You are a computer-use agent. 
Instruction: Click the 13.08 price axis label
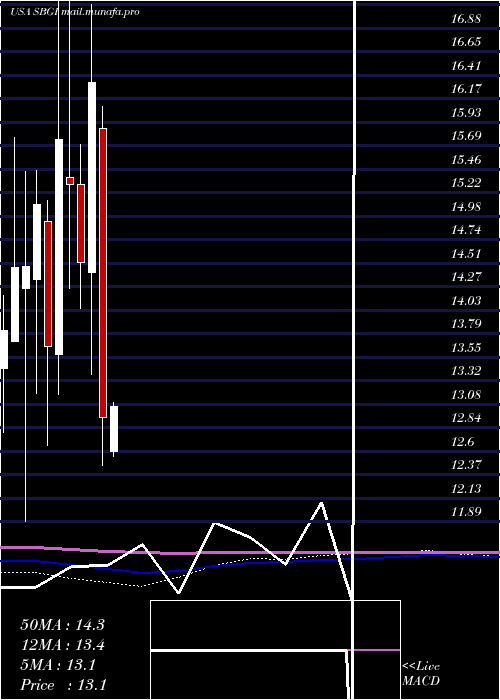pyautogui.click(x=466, y=394)
